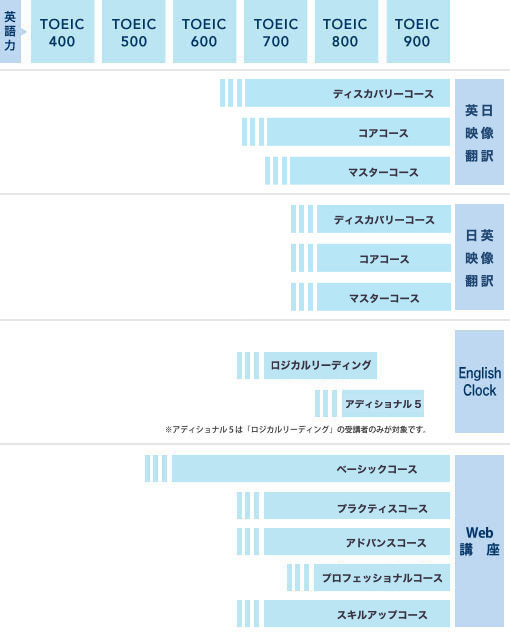Select マスターコース under 日英映像翻訳
The image size is (510, 637).
(x=384, y=297)
